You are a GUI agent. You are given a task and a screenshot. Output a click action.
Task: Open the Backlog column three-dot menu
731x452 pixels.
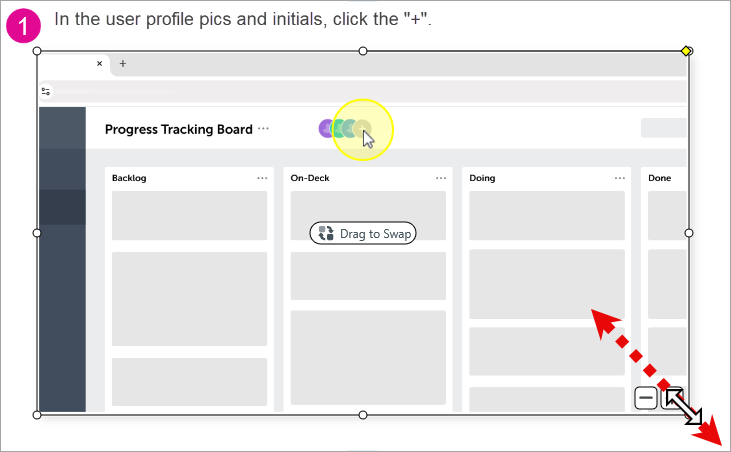point(262,178)
